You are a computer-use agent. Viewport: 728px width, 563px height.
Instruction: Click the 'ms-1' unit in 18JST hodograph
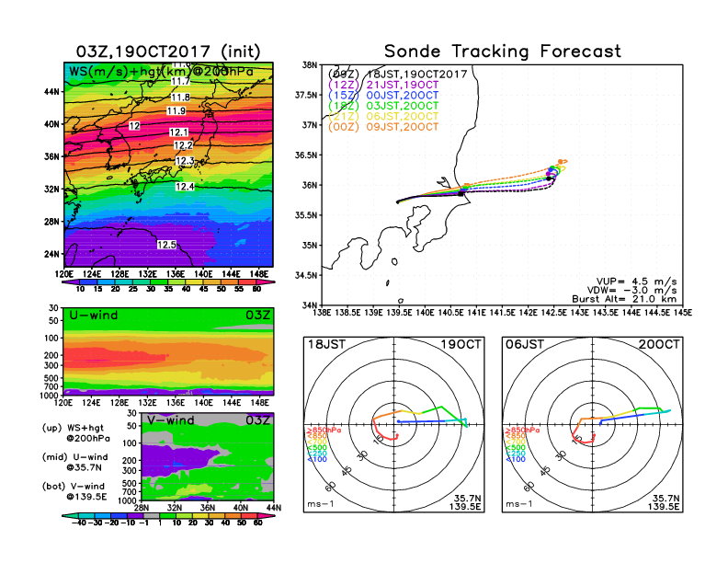click(x=321, y=504)
